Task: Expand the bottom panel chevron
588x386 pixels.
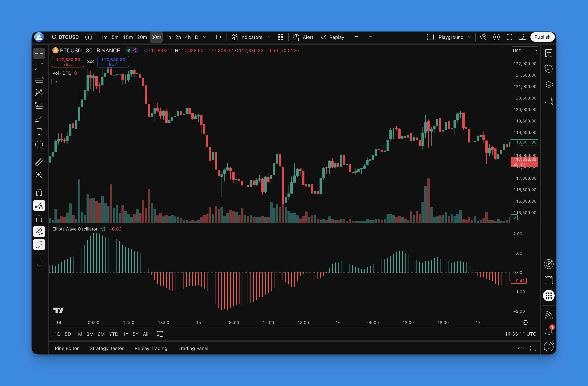Action: click(x=520, y=348)
